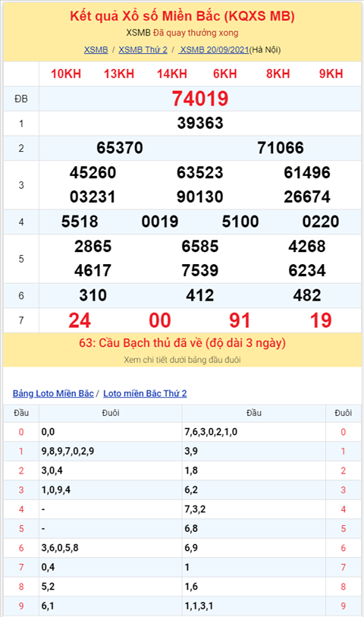Click the page title Kết quả Xổ số Miền Bắc
The width and height of the screenshot is (364, 617).
[183, 16]
